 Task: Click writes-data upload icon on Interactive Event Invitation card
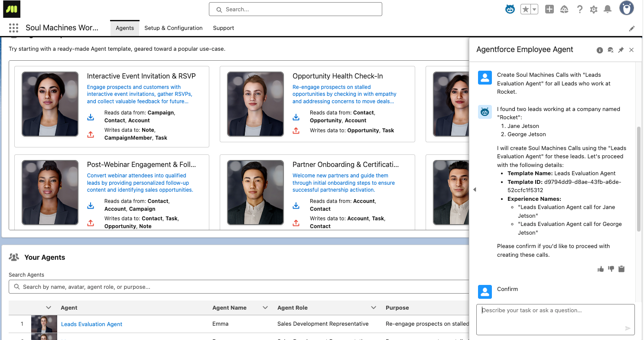[91, 134]
